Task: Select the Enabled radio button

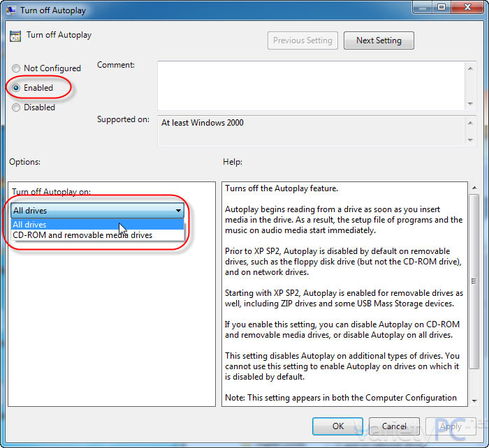Action: pyautogui.click(x=16, y=88)
